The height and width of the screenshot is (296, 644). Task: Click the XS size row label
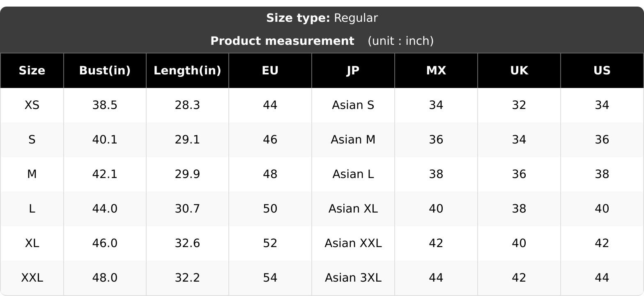(x=32, y=105)
